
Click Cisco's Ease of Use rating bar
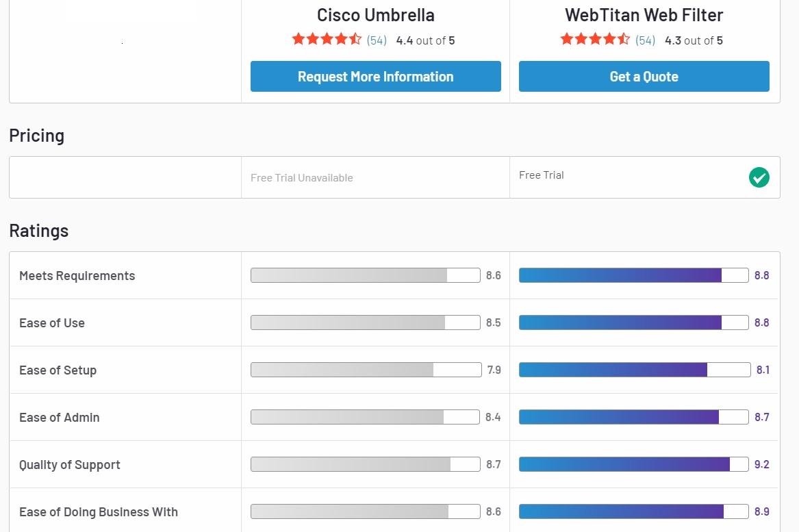[366, 322]
